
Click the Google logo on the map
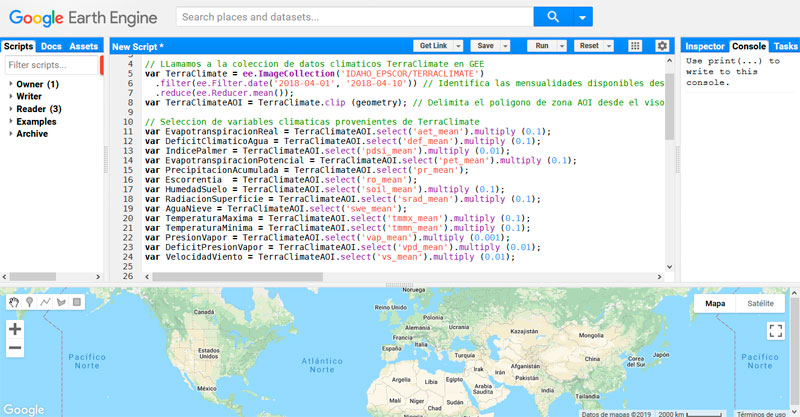coord(23,409)
